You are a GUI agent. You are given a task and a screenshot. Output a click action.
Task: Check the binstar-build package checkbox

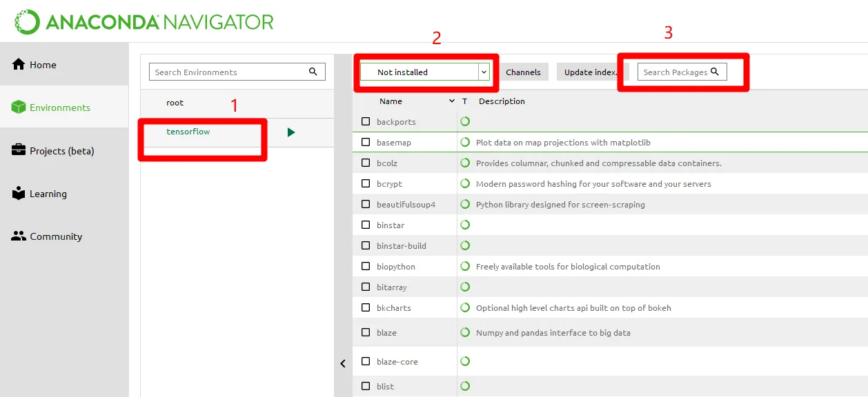(366, 245)
